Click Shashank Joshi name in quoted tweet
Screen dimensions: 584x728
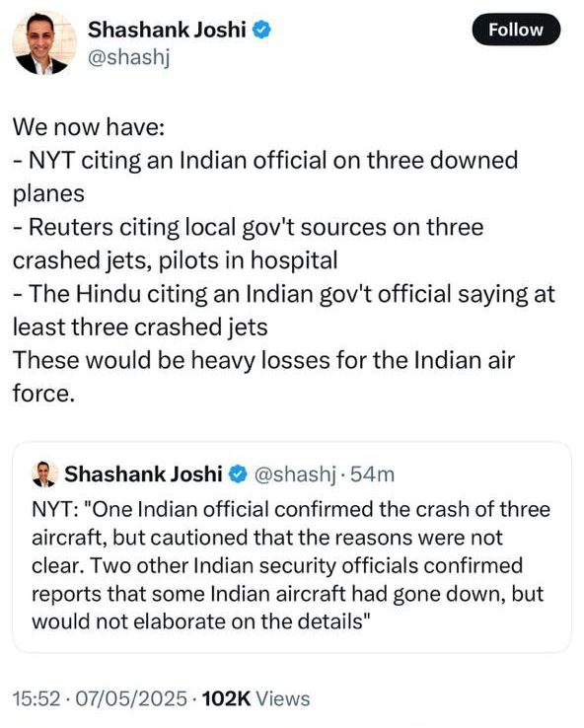click(x=143, y=474)
